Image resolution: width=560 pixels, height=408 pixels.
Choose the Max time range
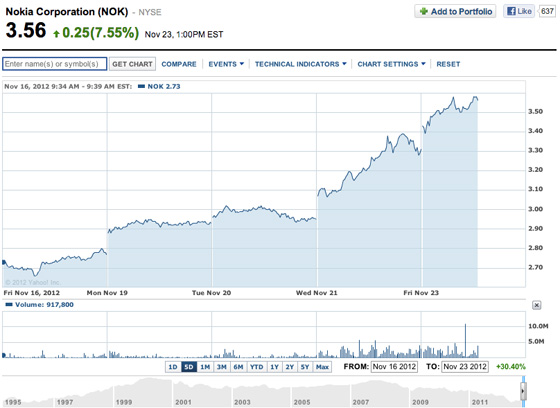pos(322,367)
